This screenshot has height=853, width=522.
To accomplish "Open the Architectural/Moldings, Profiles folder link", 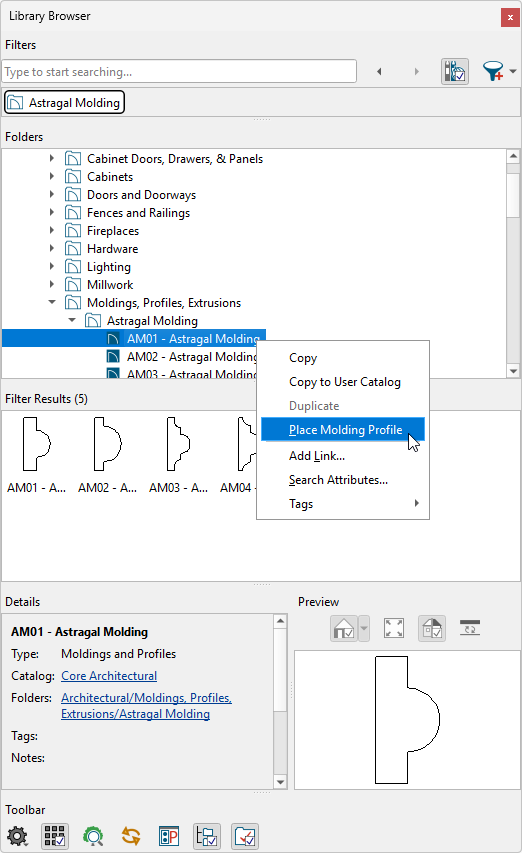I will click(x=146, y=706).
